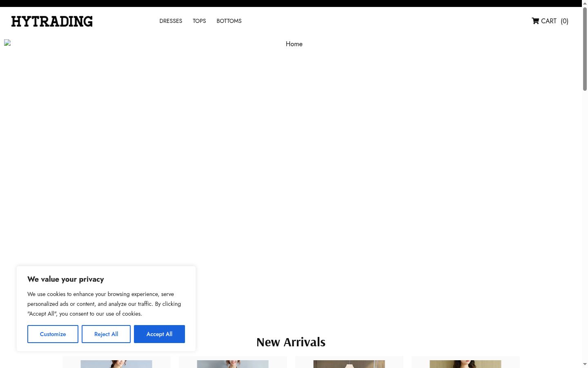Click the cart count (0)
Screen dimensions: 588x368
(564, 21)
